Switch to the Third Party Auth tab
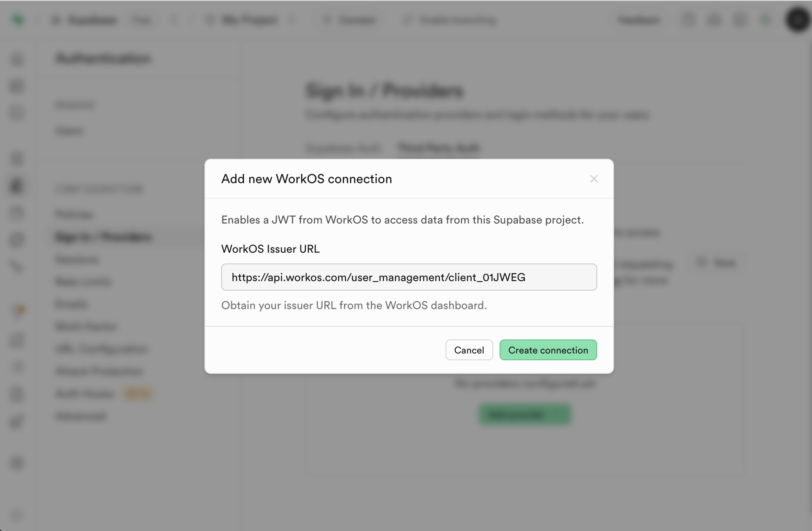The width and height of the screenshot is (812, 531). tap(437, 148)
